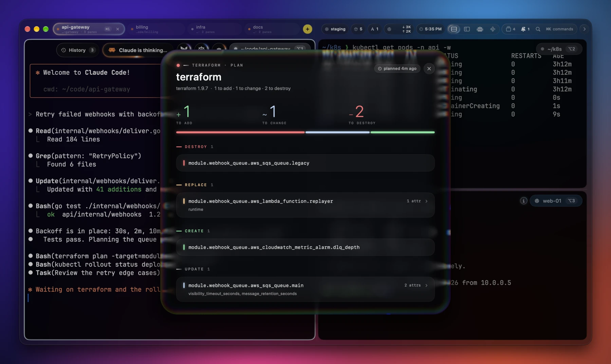Click 'Welcome to Claude Code!' text

coord(86,73)
